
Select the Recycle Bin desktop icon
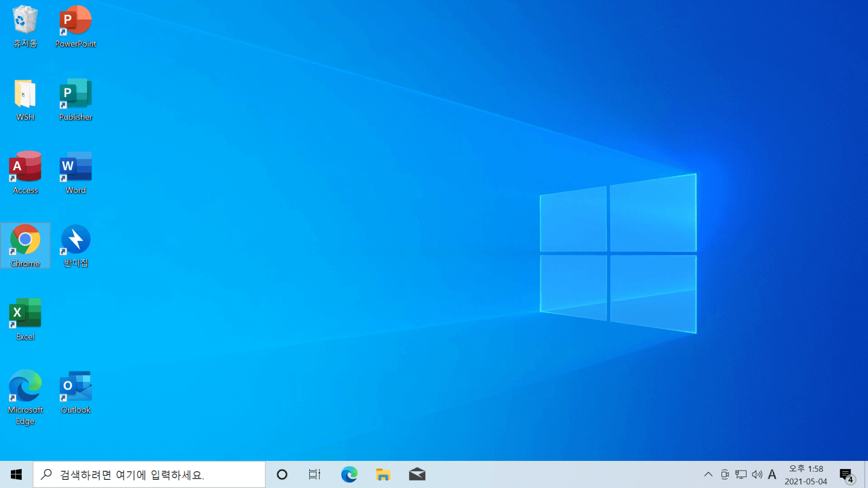(x=25, y=26)
